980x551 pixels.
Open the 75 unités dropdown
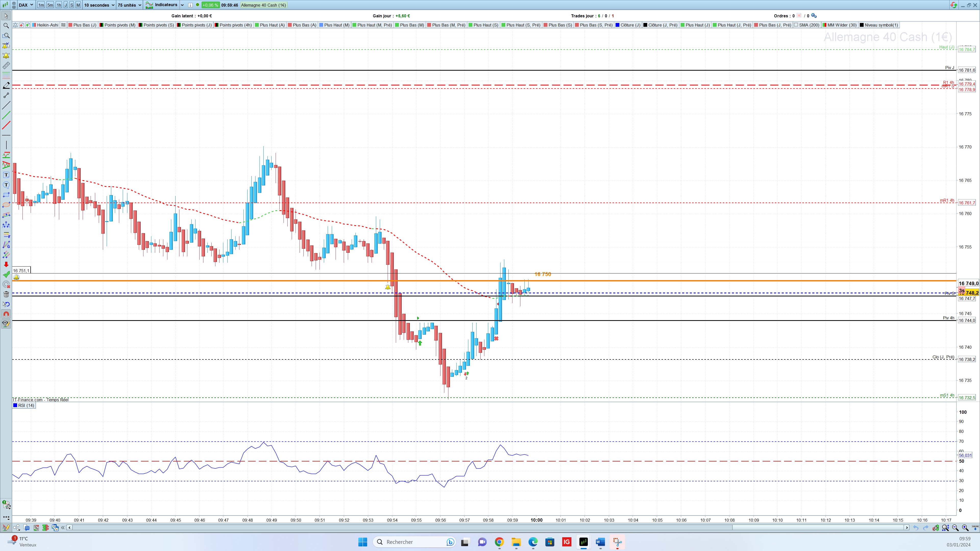(129, 5)
